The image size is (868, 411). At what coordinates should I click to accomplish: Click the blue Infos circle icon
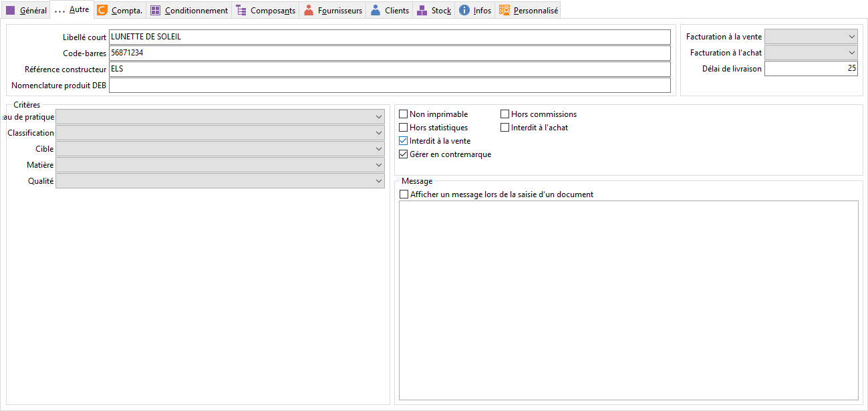(x=464, y=11)
